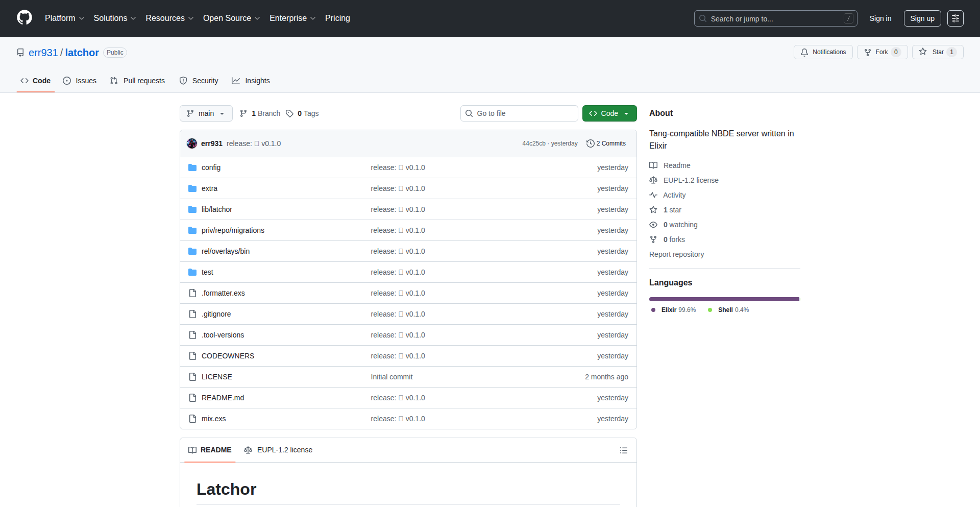Screen dimensions: 980x507
Task: Click the purple Elixir languages bar
Action: (x=724, y=299)
